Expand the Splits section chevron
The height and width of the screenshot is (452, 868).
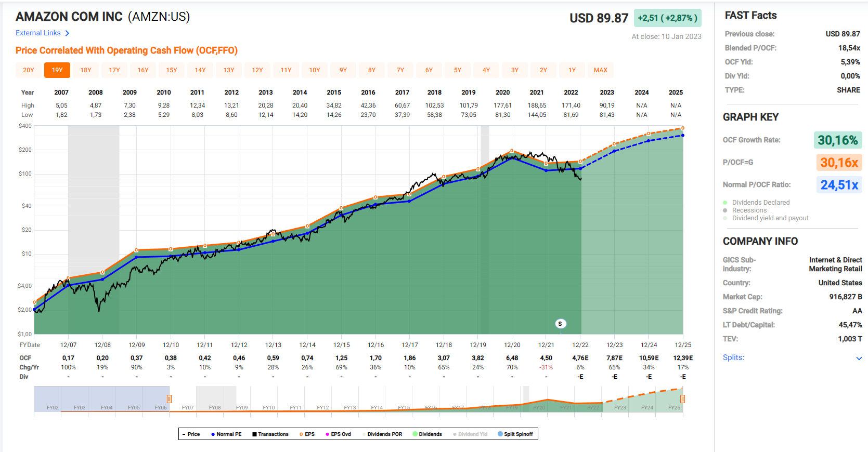point(859,358)
